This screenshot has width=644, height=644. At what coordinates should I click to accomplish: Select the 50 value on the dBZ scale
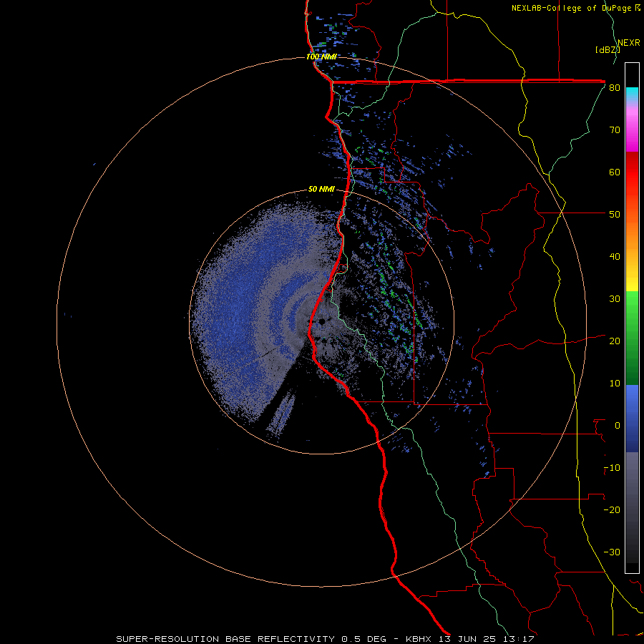pos(615,215)
